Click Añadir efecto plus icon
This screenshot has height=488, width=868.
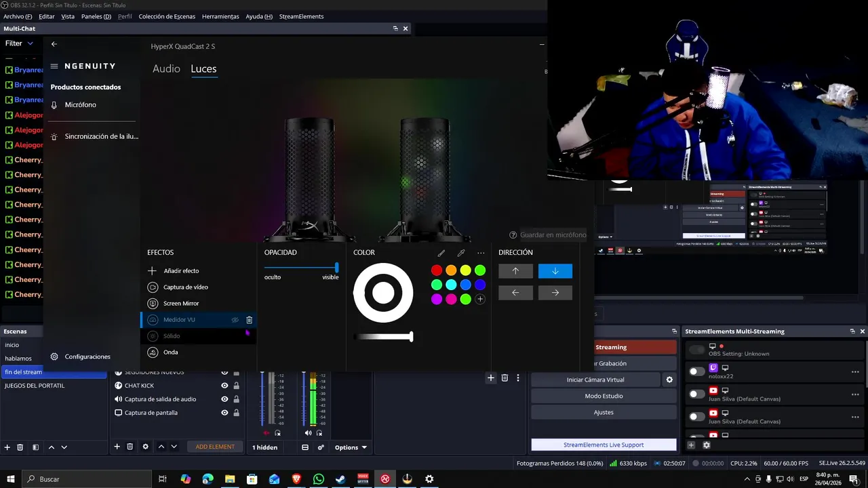click(153, 270)
